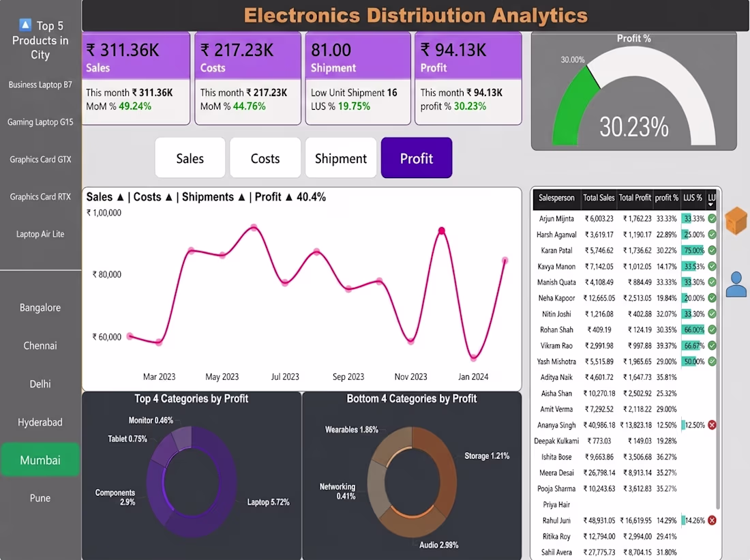Click green check icon in Vikram Rao row
Image resolution: width=750 pixels, height=560 pixels.
pyautogui.click(x=712, y=346)
